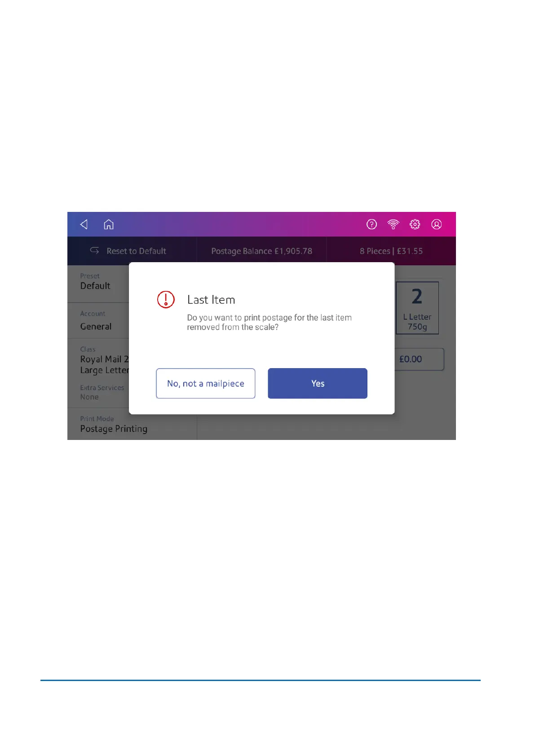
Task: Tap the 8 Pieces | £31.55 counter
Action: pos(391,251)
